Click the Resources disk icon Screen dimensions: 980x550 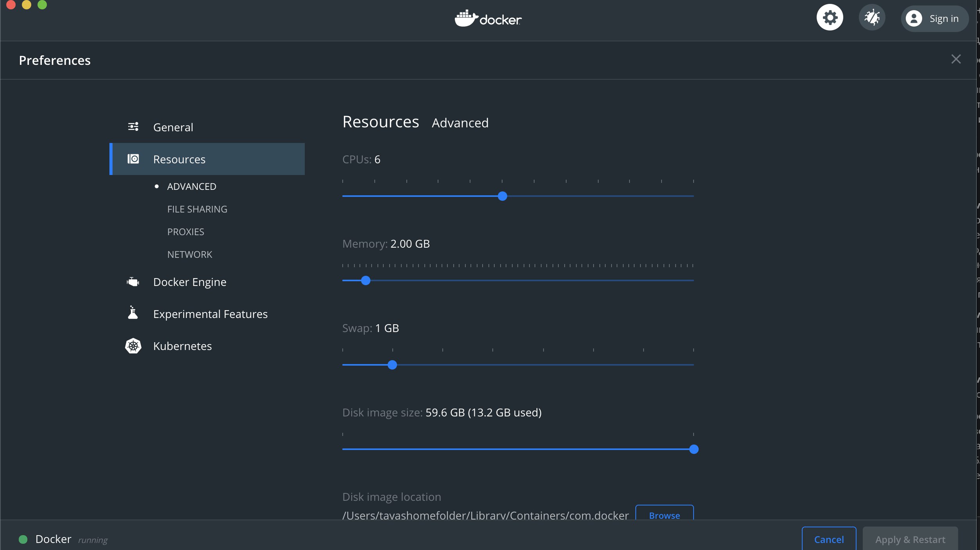133,159
